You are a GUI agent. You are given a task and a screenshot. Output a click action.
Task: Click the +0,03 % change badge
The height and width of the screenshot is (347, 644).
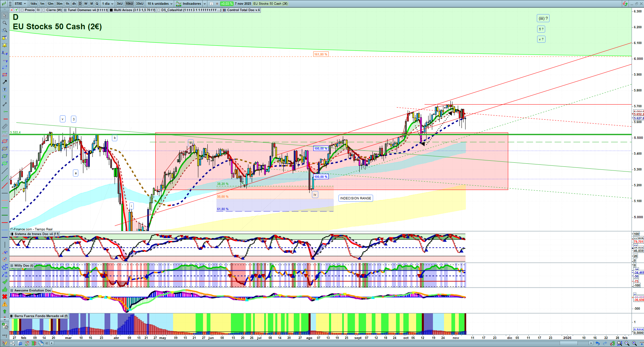pos(227,4)
